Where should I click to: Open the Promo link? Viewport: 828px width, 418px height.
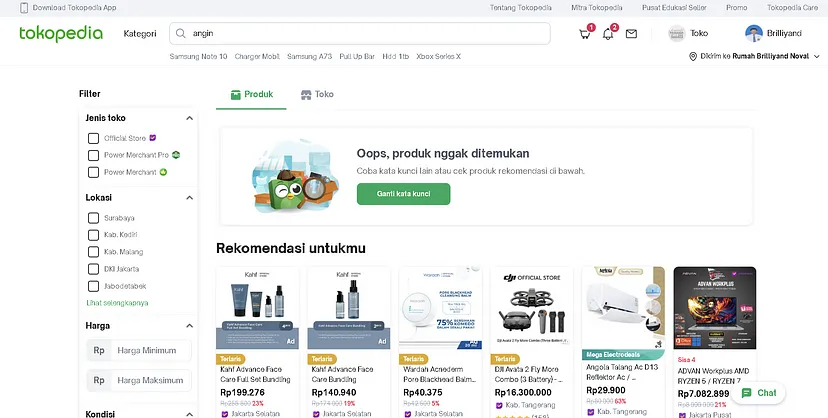(x=737, y=7)
